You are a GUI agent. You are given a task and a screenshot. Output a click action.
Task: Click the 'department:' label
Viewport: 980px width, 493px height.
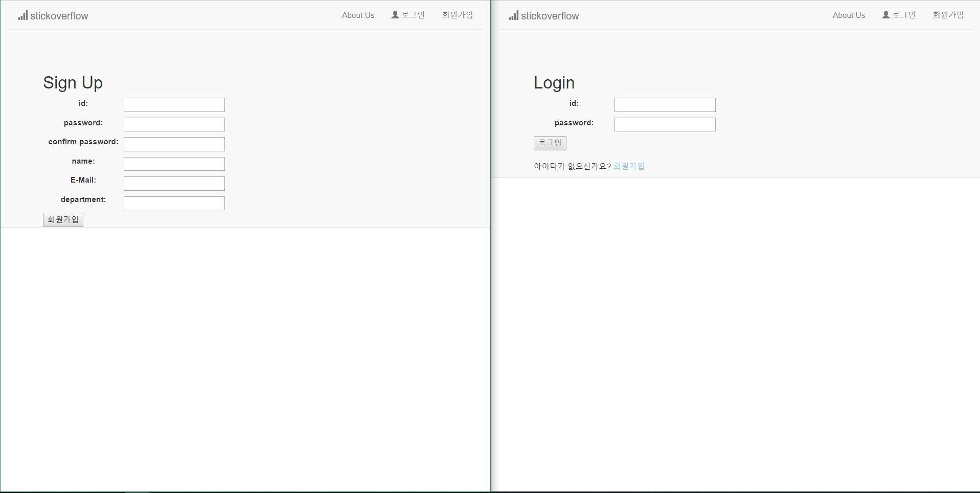(x=83, y=199)
